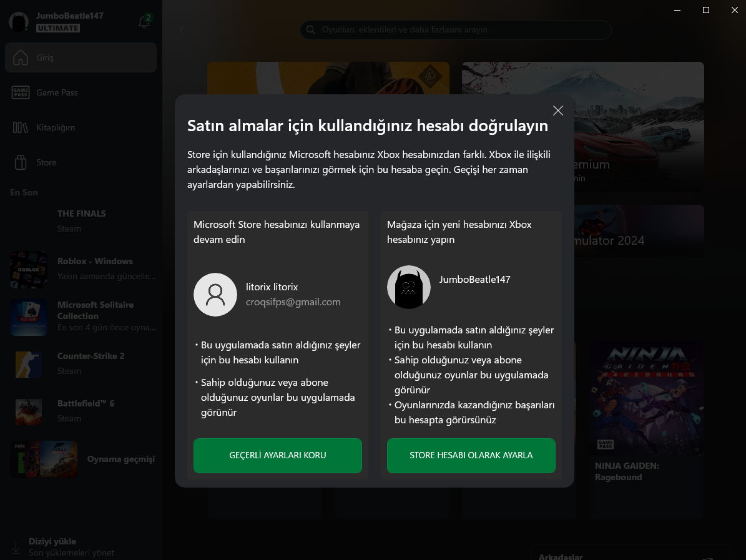This screenshot has width=746, height=560.
Task: Select Kitaplığım menu item
Action: (81, 127)
